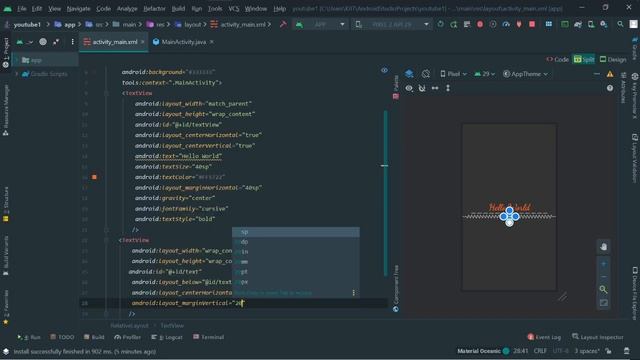
Task: Click the '3 spaces' indent setting in status bar
Action: 587,351
